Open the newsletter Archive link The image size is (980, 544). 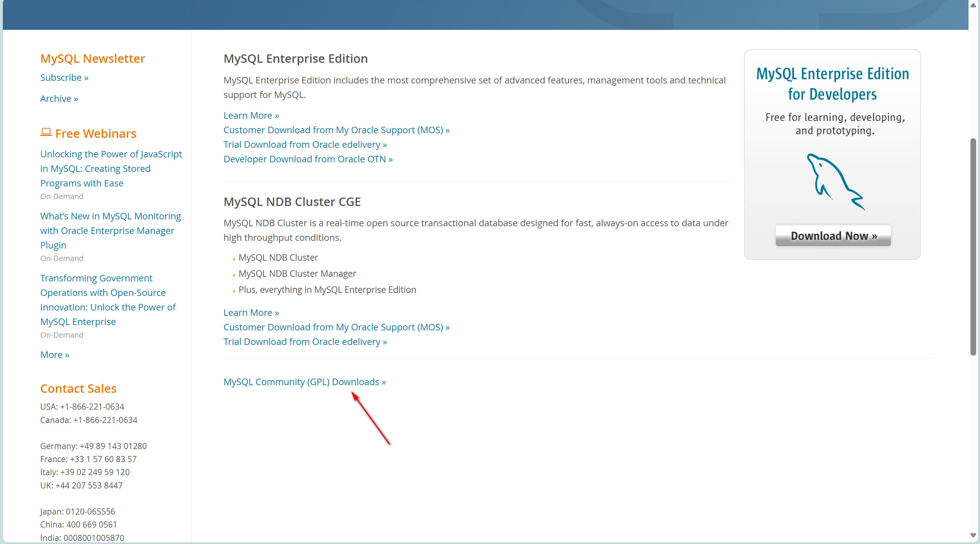pos(59,99)
